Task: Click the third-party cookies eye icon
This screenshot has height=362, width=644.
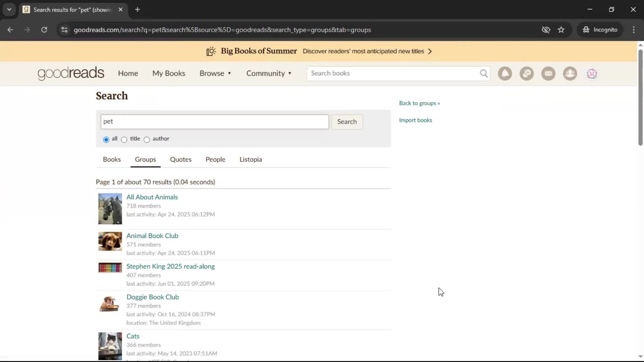Action: 546,30
